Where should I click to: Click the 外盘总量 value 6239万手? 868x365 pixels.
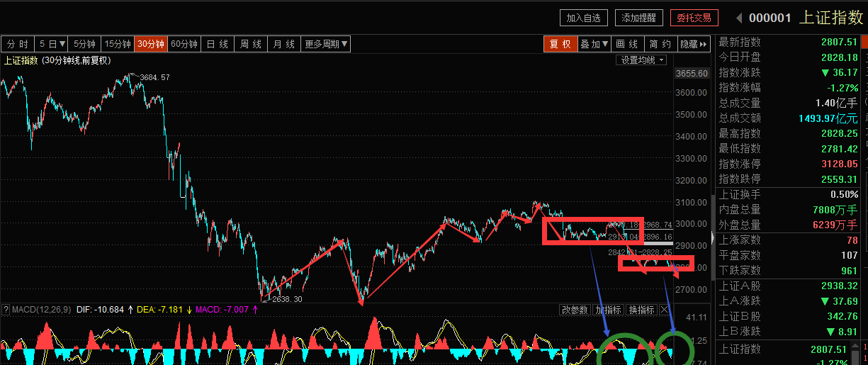[x=836, y=224]
